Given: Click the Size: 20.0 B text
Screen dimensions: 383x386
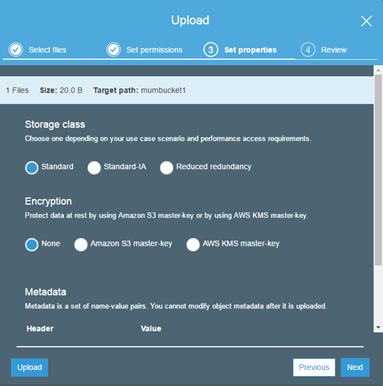Looking at the screenshot, I should (x=61, y=90).
